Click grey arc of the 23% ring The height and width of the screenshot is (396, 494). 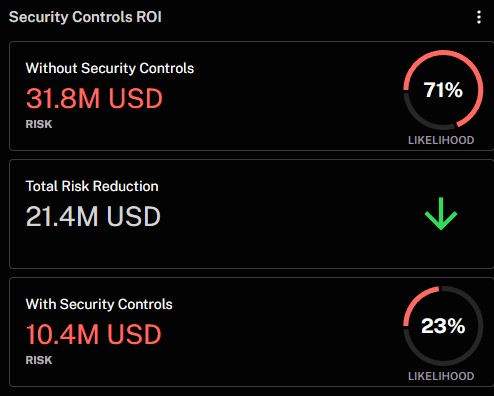coord(479,326)
